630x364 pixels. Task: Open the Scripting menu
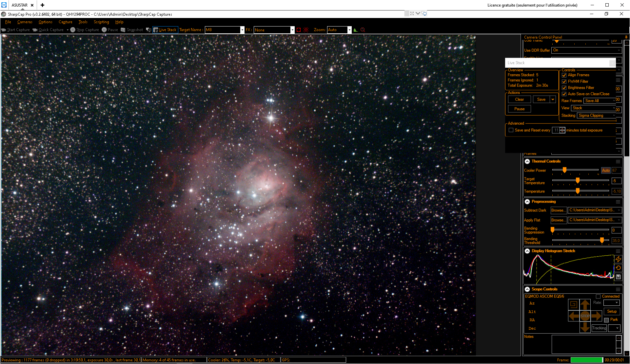101,22
